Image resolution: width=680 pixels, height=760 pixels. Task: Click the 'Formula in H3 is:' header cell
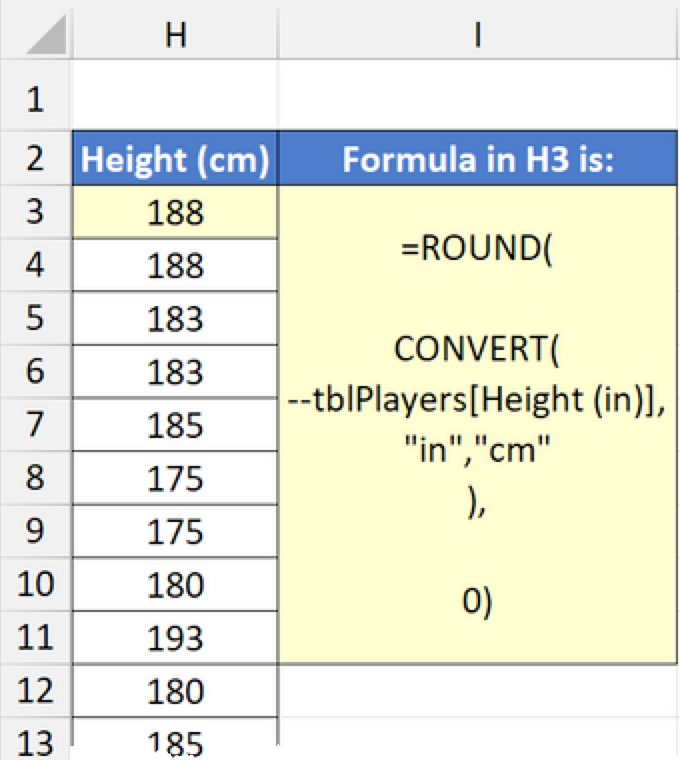pos(478,159)
